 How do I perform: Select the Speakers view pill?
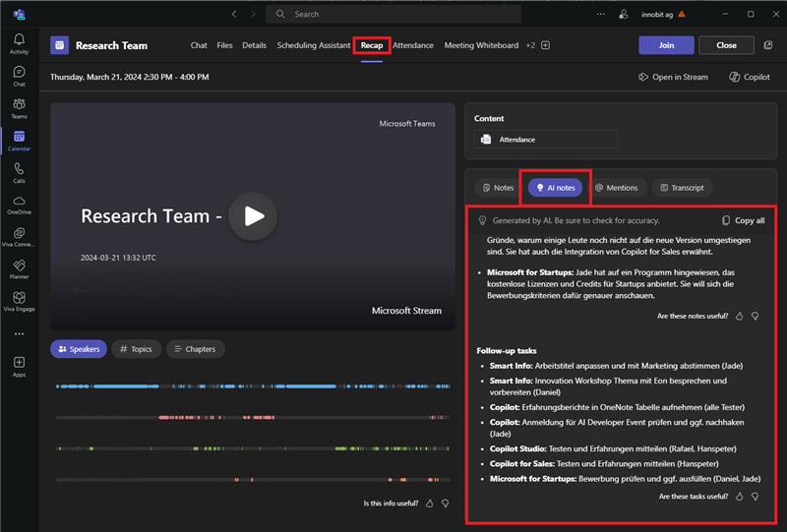tap(78, 349)
